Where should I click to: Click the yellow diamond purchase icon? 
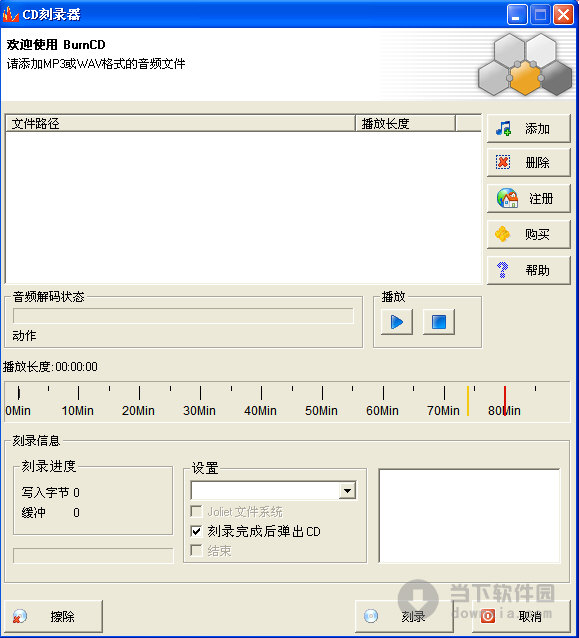(503, 234)
